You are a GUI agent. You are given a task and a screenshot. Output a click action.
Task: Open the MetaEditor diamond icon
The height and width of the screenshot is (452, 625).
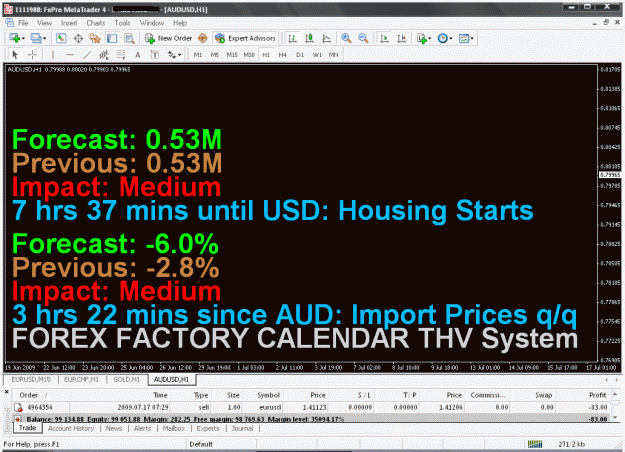click(202, 38)
